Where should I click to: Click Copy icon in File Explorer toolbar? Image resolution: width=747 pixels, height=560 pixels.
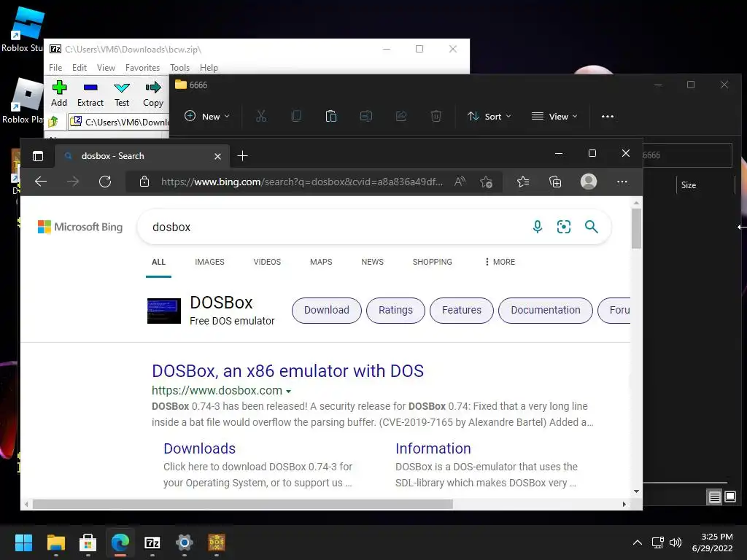pos(296,116)
